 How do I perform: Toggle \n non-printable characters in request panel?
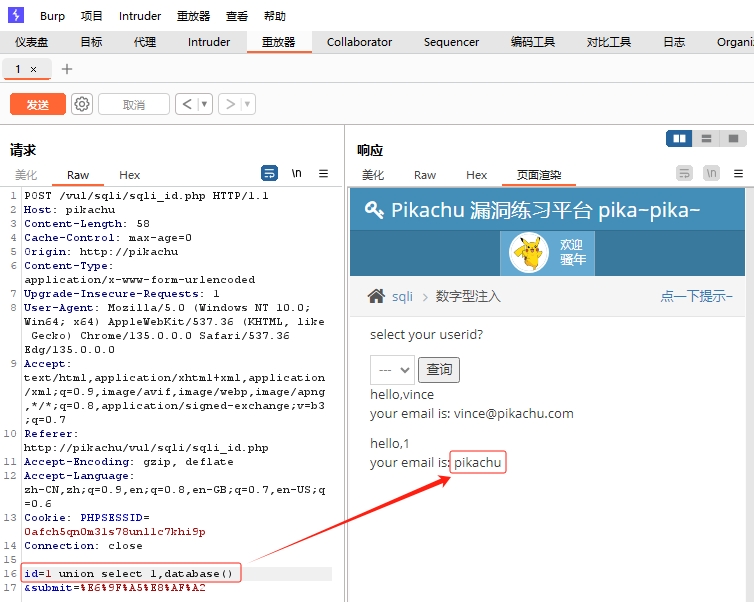[x=297, y=173]
